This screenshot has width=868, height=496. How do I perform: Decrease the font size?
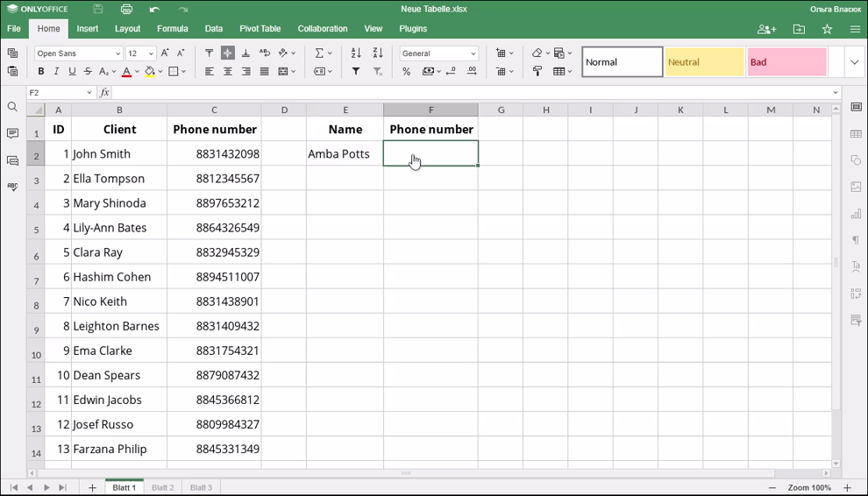coord(181,53)
